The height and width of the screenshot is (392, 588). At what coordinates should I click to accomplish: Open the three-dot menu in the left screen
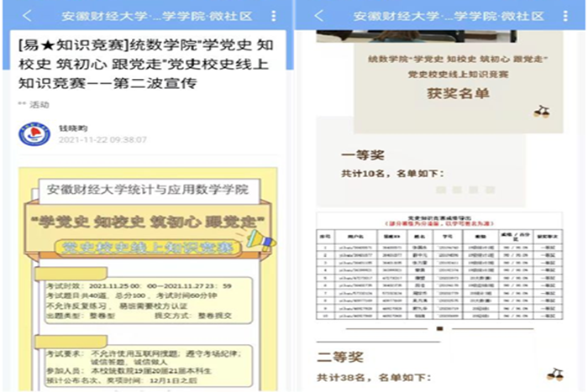pos(274,16)
